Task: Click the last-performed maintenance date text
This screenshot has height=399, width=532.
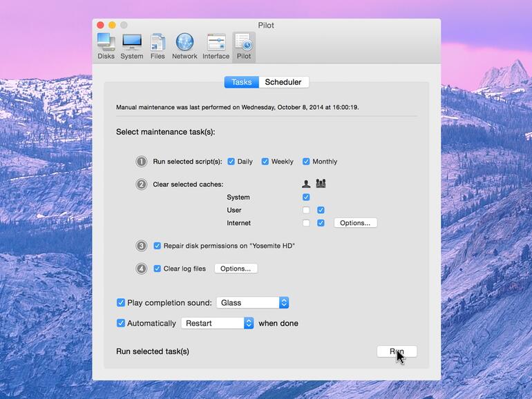Action: click(238, 107)
